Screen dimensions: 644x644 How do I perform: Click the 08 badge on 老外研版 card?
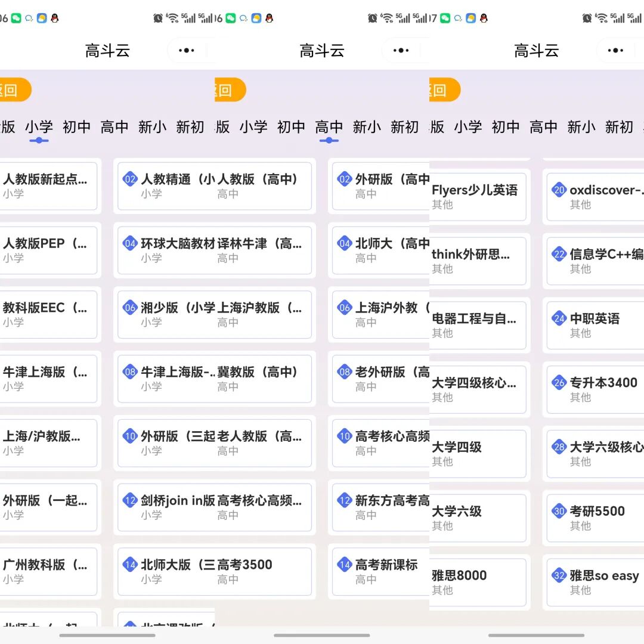pos(345,372)
